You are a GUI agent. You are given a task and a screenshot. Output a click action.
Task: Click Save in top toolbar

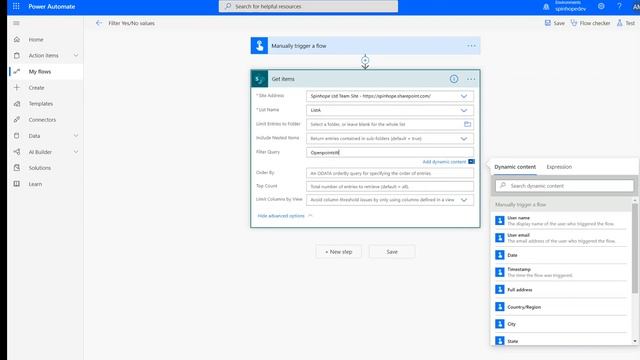point(555,23)
